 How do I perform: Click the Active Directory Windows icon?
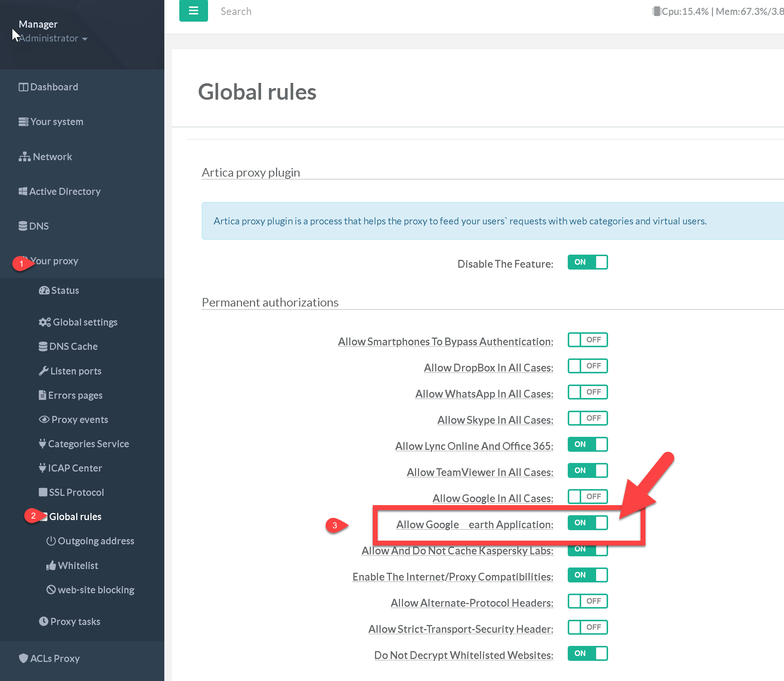[23, 191]
